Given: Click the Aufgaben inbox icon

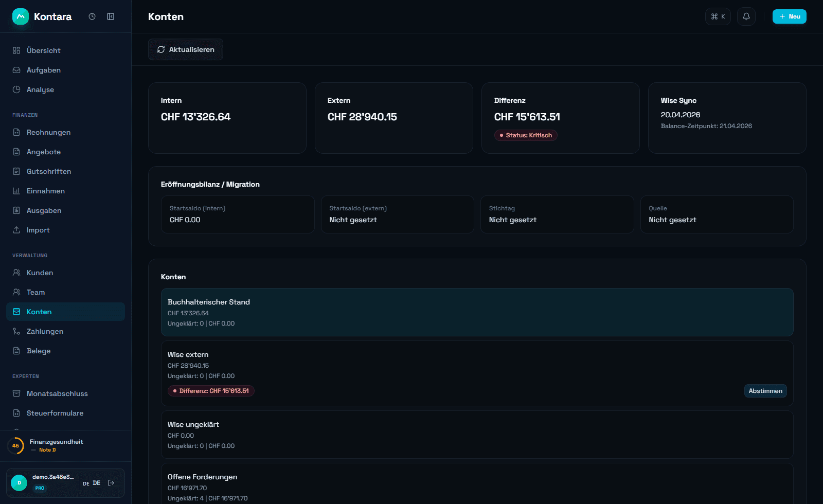Looking at the screenshot, I should click(x=16, y=70).
